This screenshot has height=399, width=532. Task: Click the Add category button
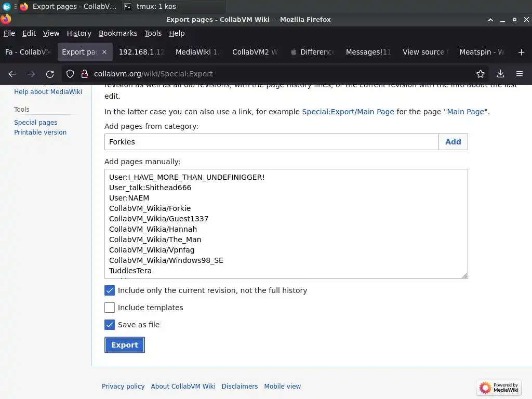click(453, 142)
